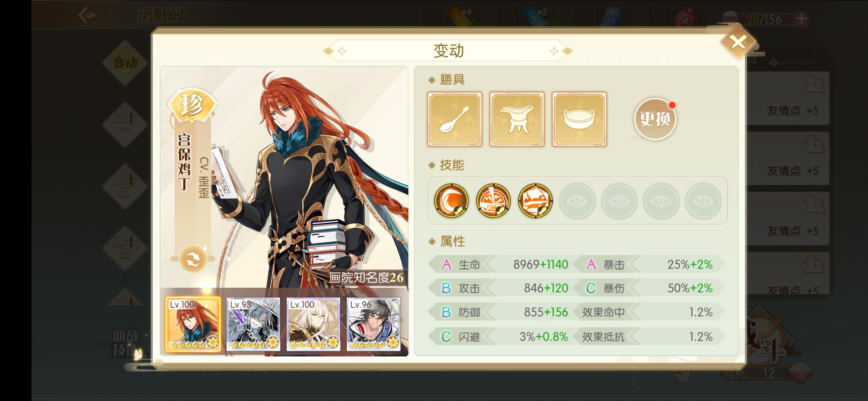This screenshot has height=401, width=868.
Task: Select the spoon utensil slot
Action: point(455,119)
